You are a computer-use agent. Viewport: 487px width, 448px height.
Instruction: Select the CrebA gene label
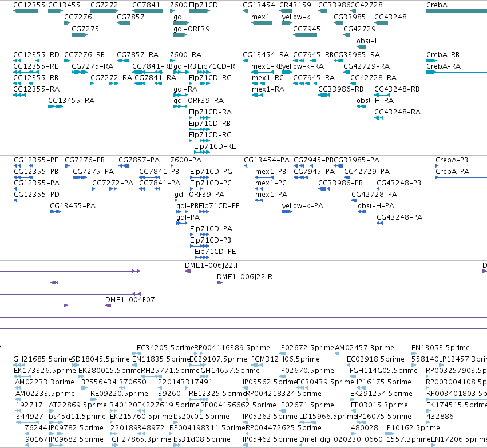pos(437,5)
